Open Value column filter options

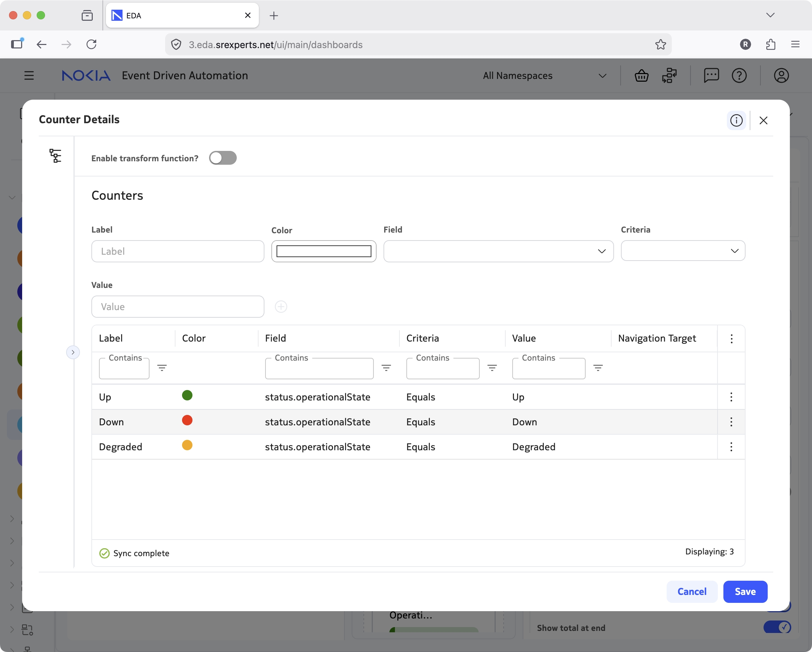tap(598, 368)
